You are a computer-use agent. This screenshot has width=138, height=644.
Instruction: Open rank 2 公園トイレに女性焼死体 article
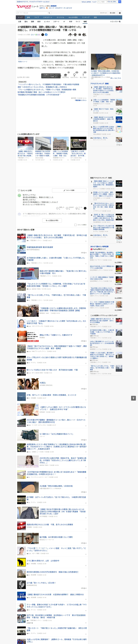point(104,101)
